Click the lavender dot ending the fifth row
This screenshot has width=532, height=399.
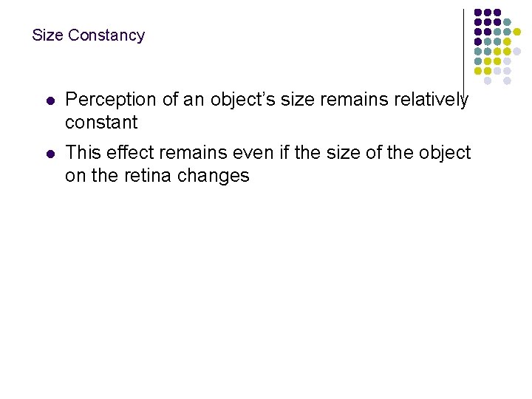point(516,51)
